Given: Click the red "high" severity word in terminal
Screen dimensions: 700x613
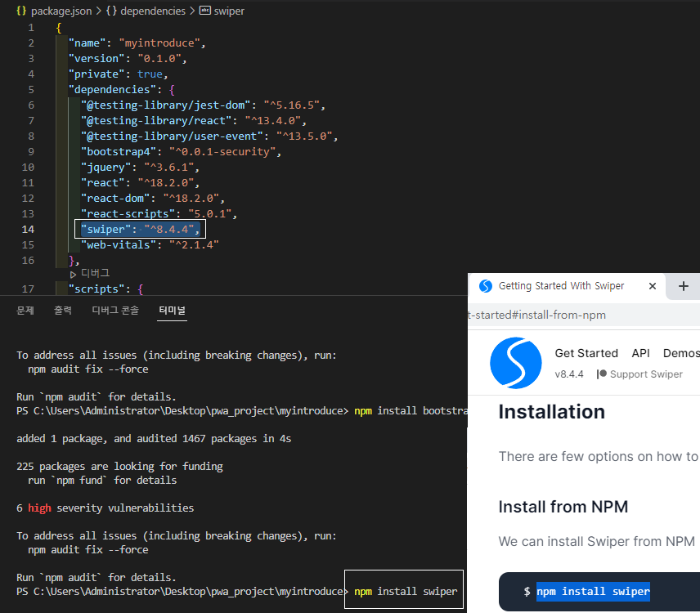Looking at the screenshot, I should click(39, 508).
